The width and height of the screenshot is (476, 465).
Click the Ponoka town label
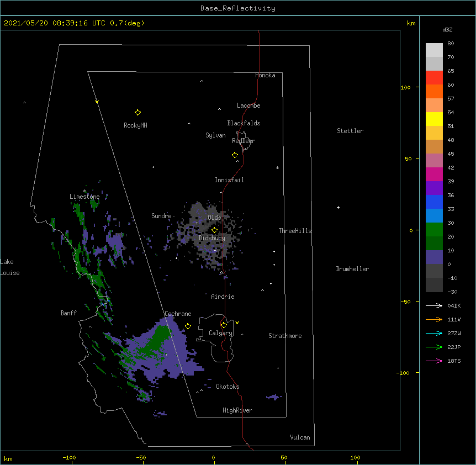pyautogui.click(x=265, y=75)
